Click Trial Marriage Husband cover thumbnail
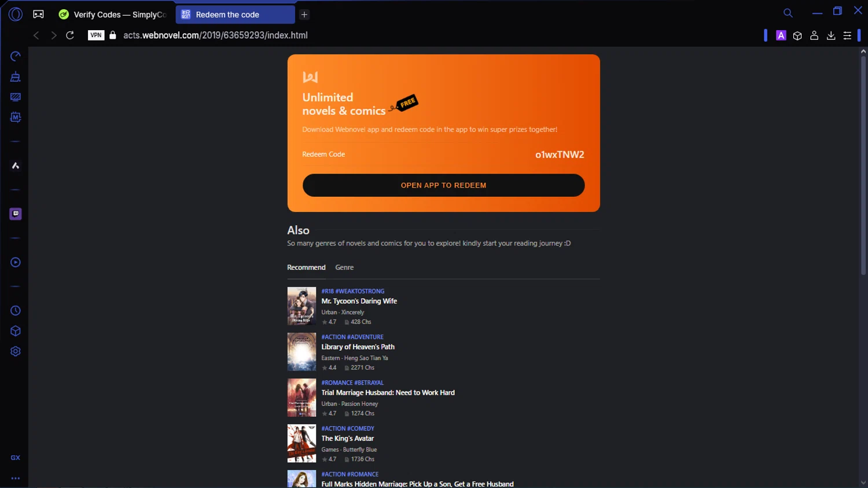 pyautogui.click(x=301, y=398)
